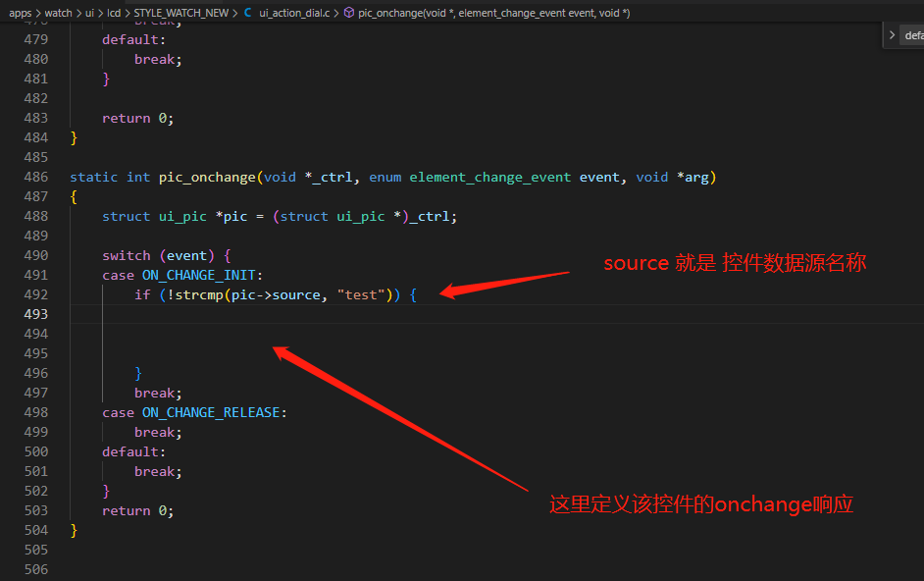Select the ui breadcrumb segment
This screenshot has height=581, width=924.
(x=89, y=13)
